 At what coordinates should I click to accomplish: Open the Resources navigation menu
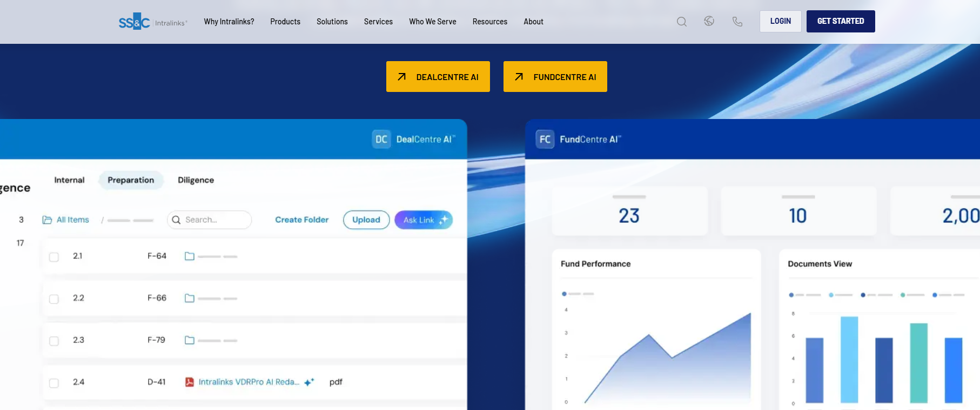coord(490,22)
